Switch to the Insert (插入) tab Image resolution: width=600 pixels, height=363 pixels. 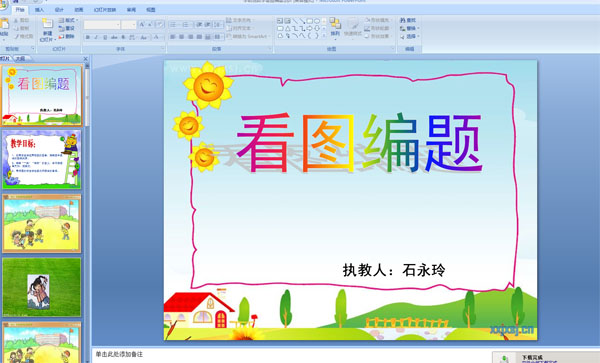pos(39,10)
